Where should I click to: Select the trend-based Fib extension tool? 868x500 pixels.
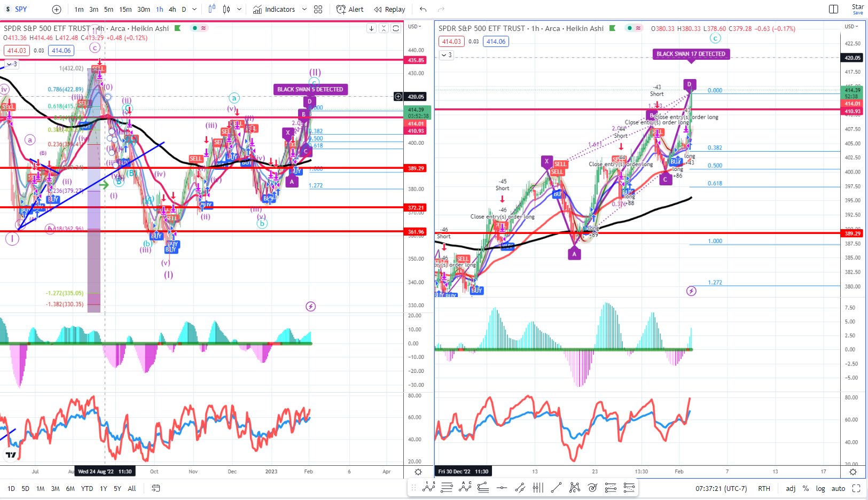611,487
